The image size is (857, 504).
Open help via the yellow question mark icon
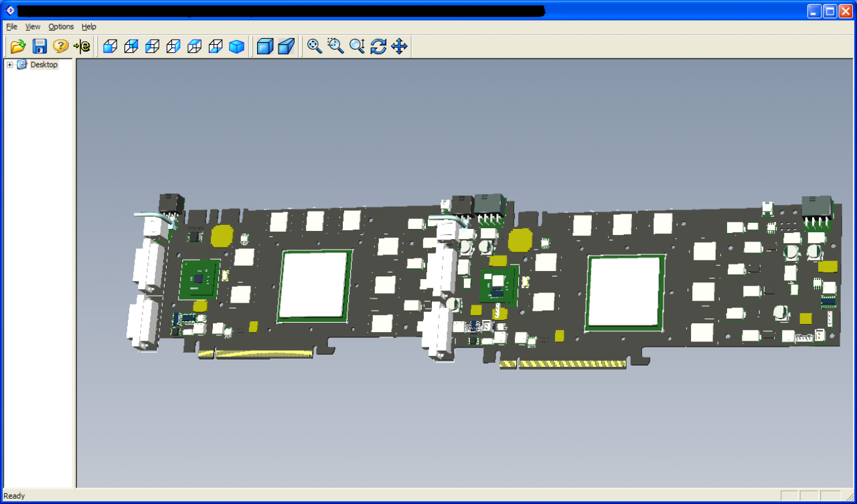click(x=61, y=46)
